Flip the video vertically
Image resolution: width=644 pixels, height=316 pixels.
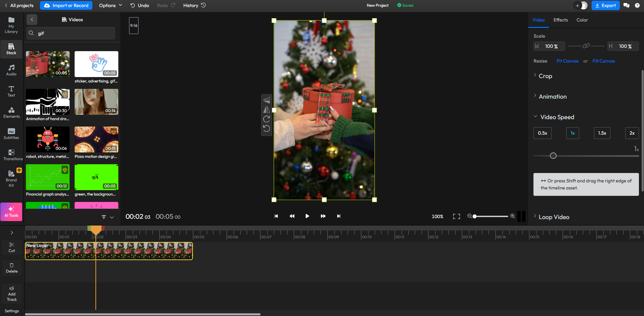coord(267,100)
